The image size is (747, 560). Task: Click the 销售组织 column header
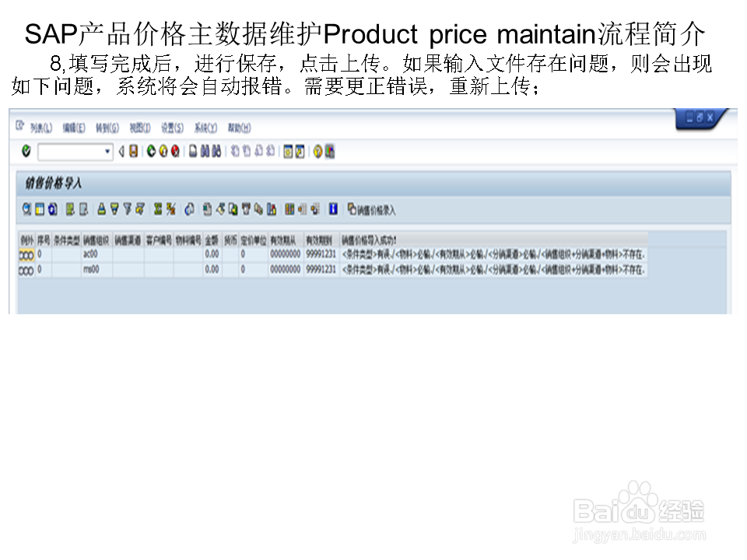[96, 240]
